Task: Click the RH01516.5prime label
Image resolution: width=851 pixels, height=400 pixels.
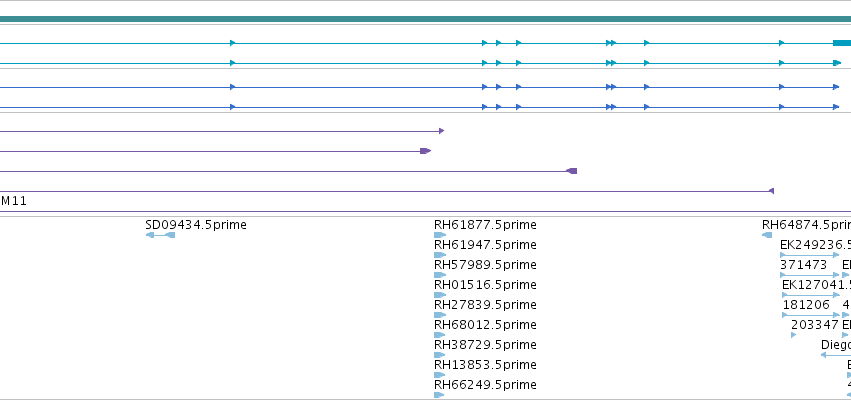Action: pyautogui.click(x=485, y=285)
